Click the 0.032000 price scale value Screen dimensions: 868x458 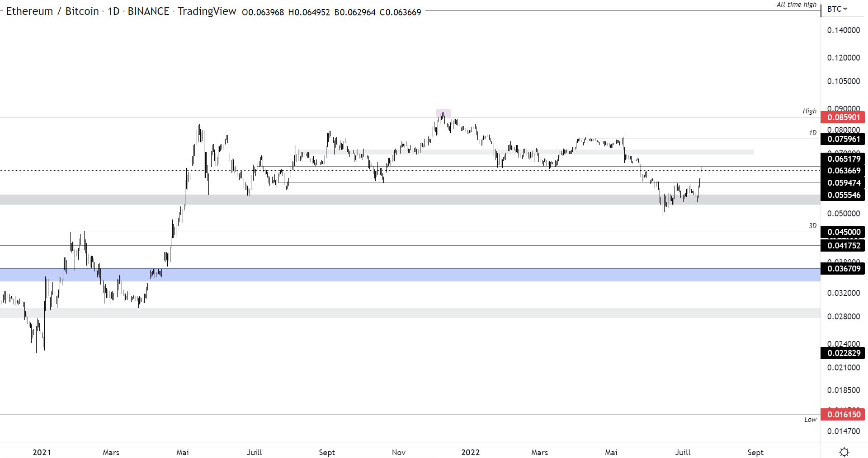[x=844, y=293]
